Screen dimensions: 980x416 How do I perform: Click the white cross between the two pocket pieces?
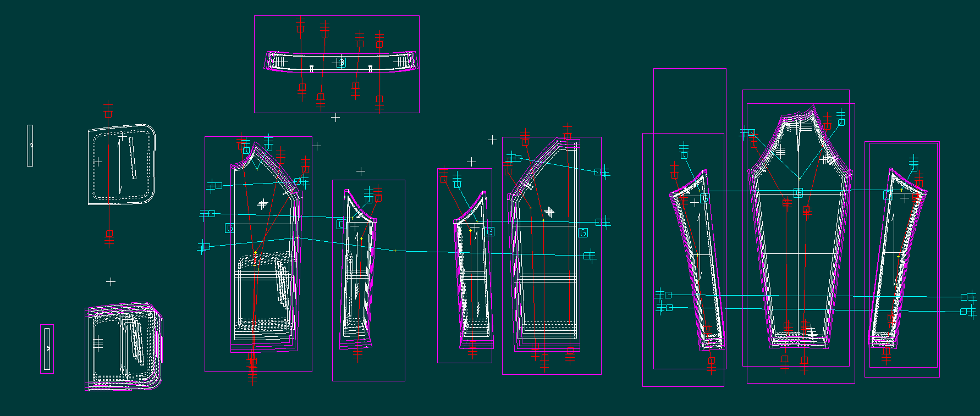[111, 282]
